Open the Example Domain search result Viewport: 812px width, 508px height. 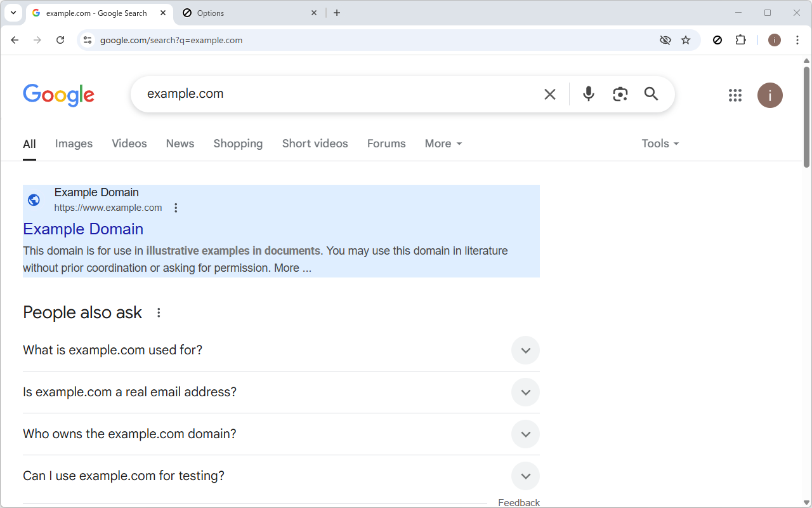(83, 229)
